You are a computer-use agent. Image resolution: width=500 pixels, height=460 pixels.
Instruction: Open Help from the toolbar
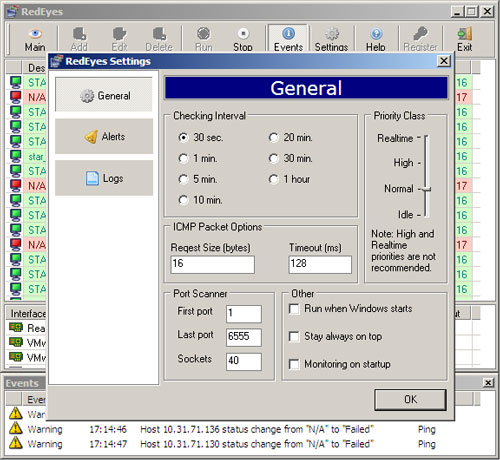click(x=376, y=39)
